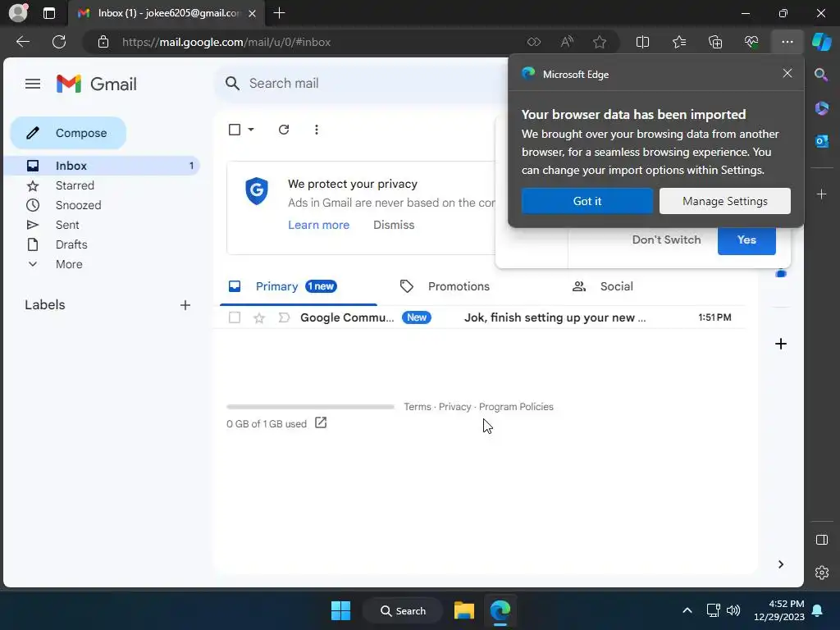Click the refresh inbox icon

[x=284, y=130]
